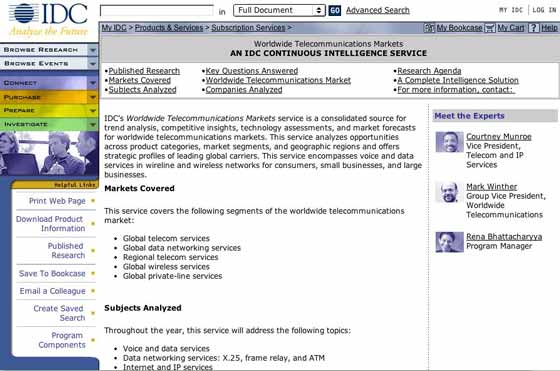Screen dimensions: 560x371
Task: Jump to Key Questions Answered
Action: point(251,71)
